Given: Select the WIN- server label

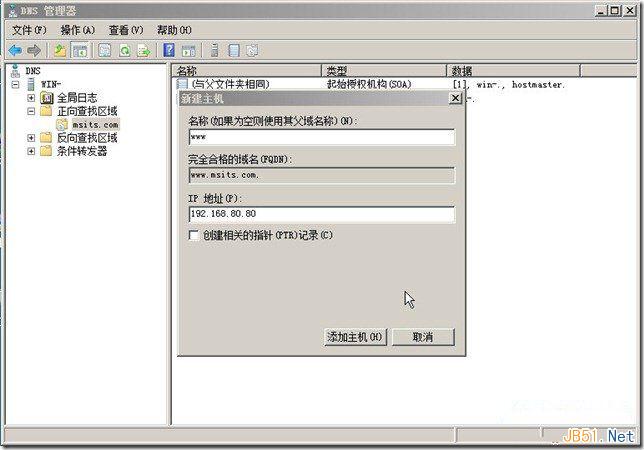Looking at the screenshot, I should click(x=51, y=84).
